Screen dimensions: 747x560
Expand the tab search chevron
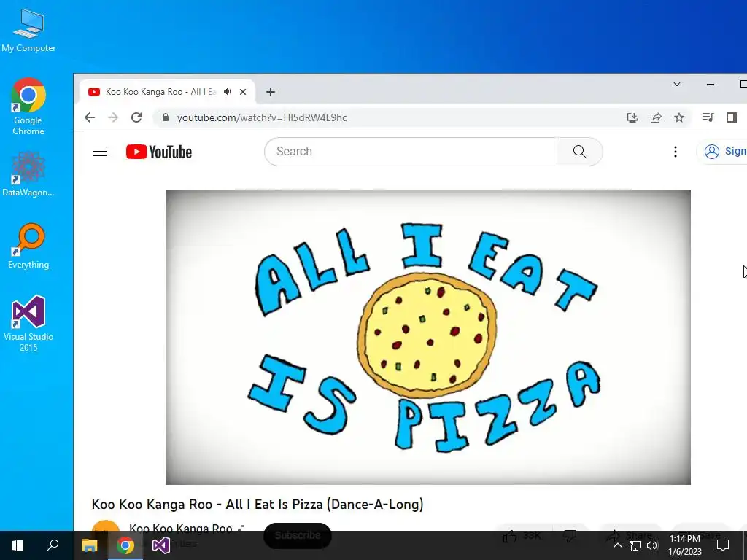(676, 85)
